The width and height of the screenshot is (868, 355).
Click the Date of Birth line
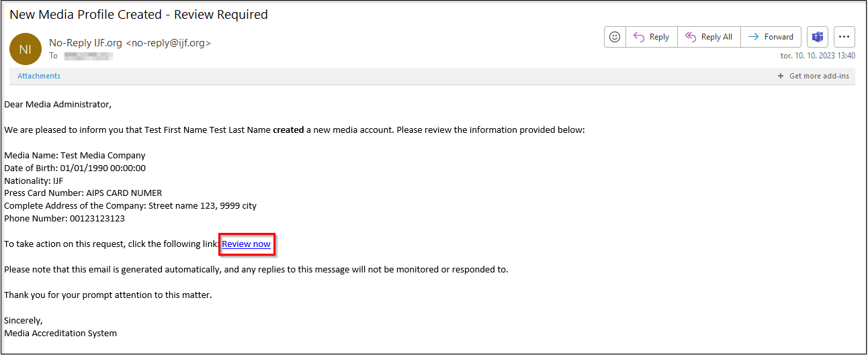click(75, 168)
